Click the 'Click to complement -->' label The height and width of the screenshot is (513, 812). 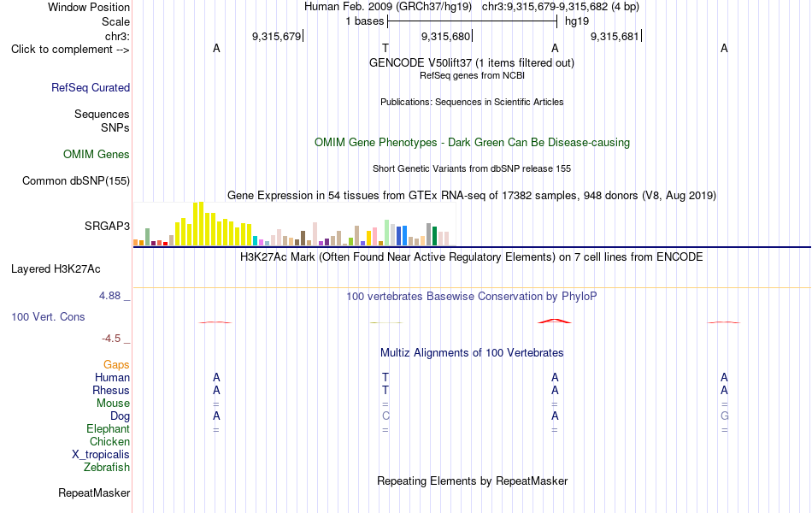tap(70, 50)
